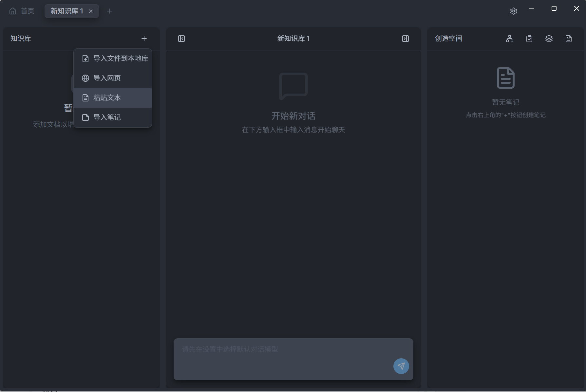
Task: Open the mind map hierarchy icon
Action: tap(510, 39)
